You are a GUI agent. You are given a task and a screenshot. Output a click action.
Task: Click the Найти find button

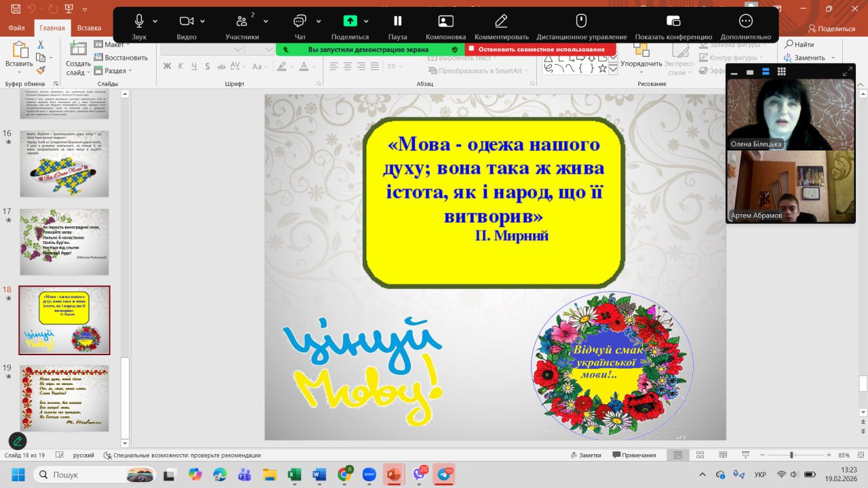[x=799, y=45]
